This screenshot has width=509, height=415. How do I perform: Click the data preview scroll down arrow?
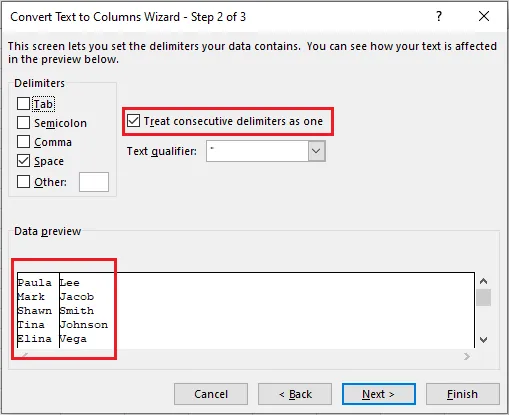coord(483,340)
